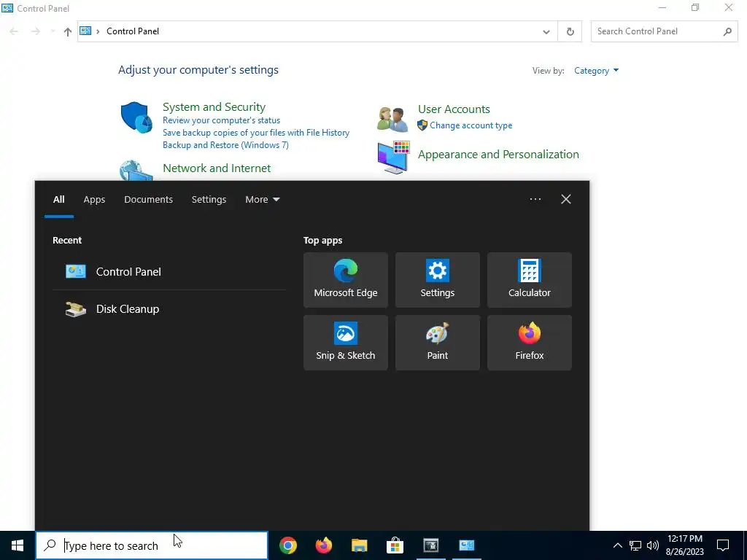Switch to the Apps search tab
The width and height of the screenshot is (747, 560).
click(x=94, y=200)
